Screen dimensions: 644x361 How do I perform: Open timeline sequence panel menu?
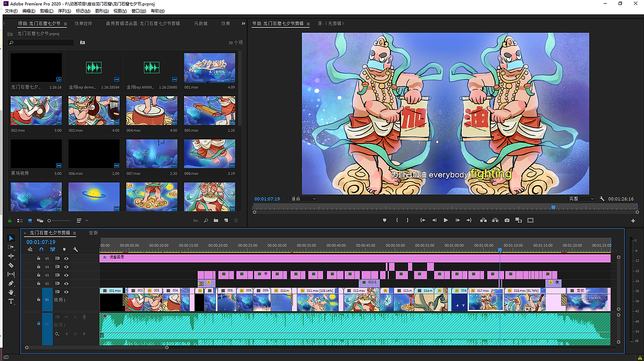tap(74, 233)
